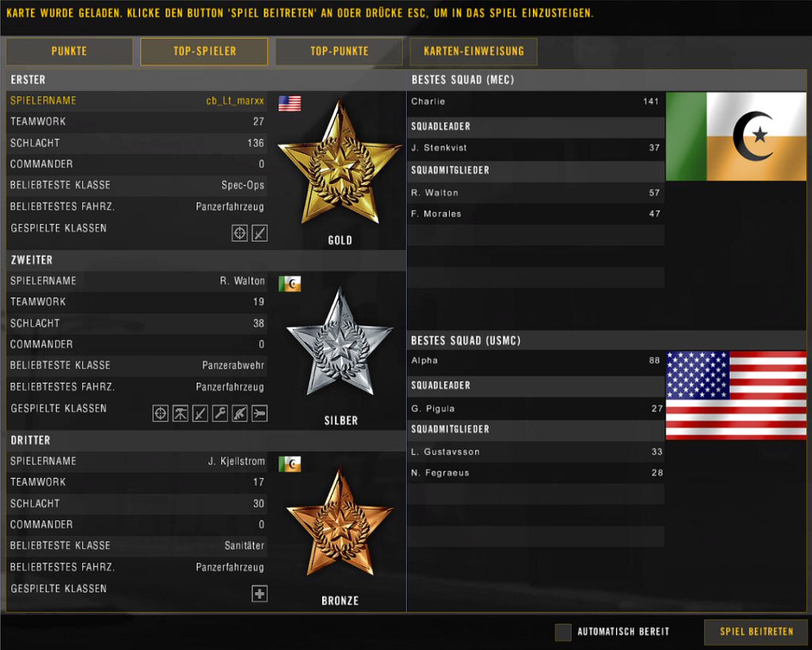This screenshot has height=650, width=812.
Task: Select the anti-tank rocket class icon
Action: click(x=260, y=413)
